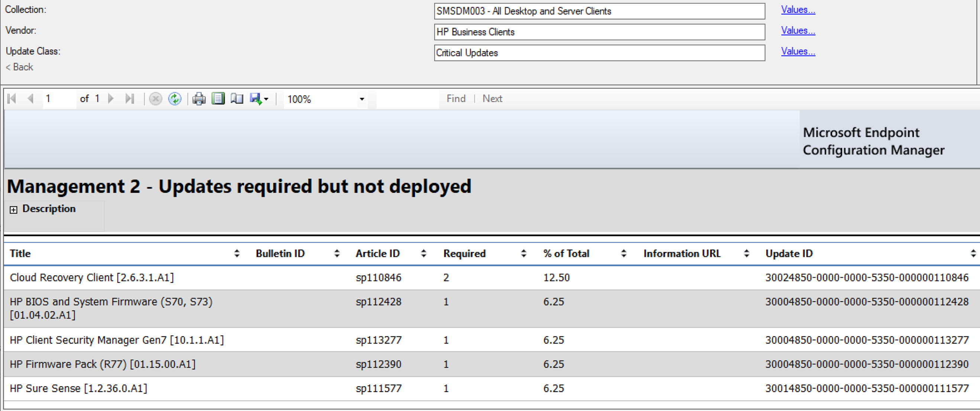Sort by Information URL column
This screenshot has width=980, height=411.
(x=746, y=254)
